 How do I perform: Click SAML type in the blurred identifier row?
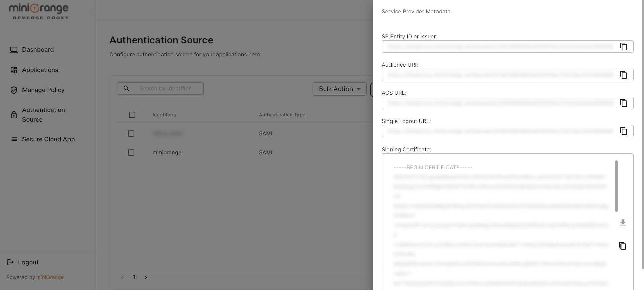click(266, 134)
